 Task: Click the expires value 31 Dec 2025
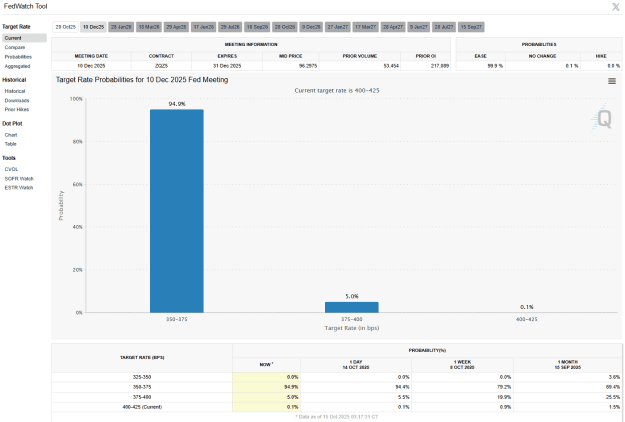pyautogui.click(x=227, y=66)
